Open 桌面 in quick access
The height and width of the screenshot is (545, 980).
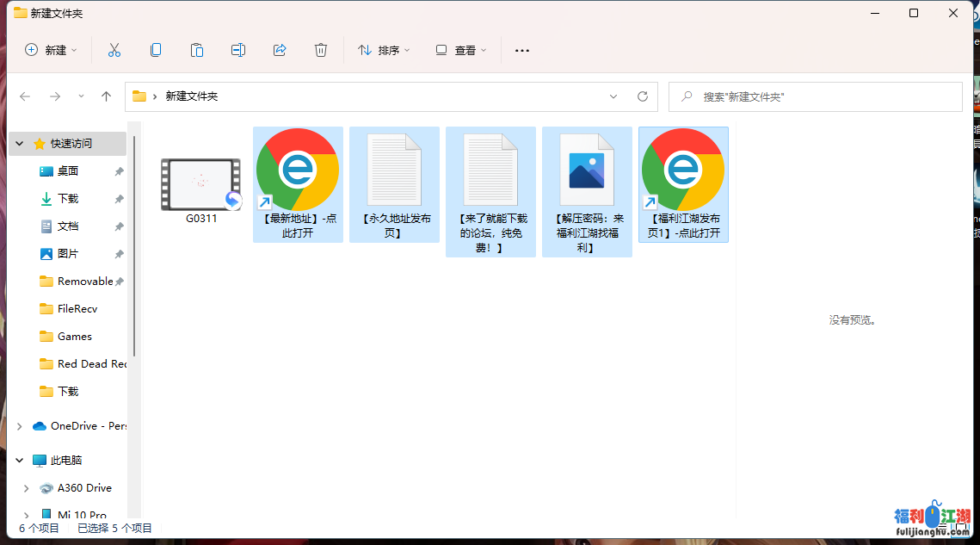pos(68,171)
